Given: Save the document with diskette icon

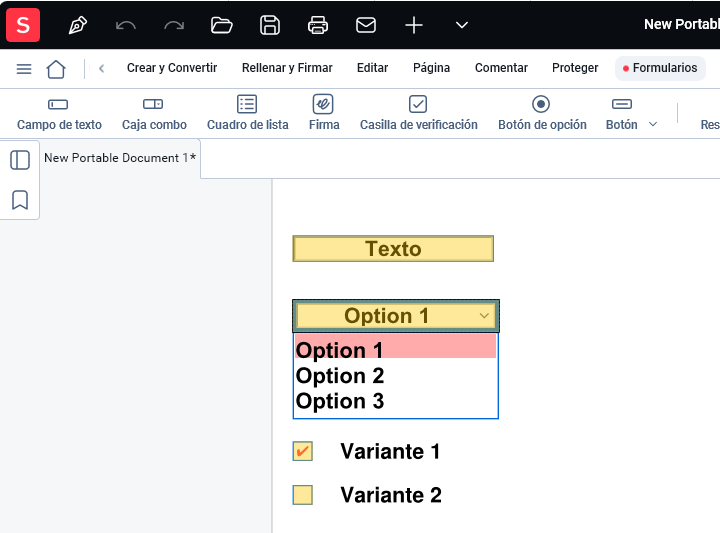Looking at the screenshot, I should click(x=270, y=25).
